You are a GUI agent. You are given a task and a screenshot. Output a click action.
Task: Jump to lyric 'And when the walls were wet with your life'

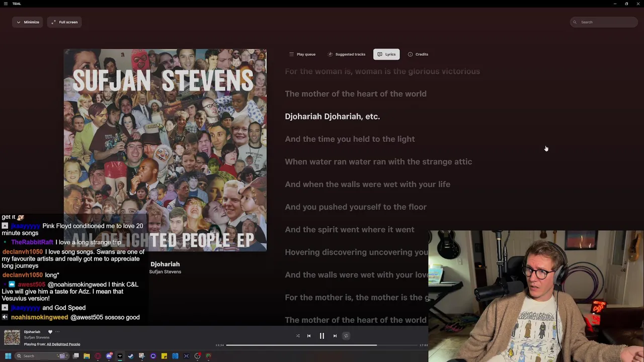368,184
